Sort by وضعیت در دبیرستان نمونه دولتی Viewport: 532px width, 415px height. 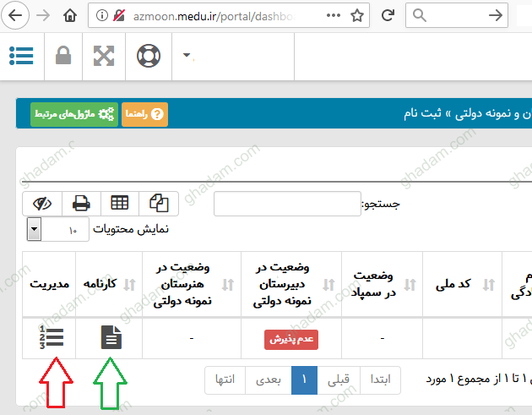click(x=291, y=284)
